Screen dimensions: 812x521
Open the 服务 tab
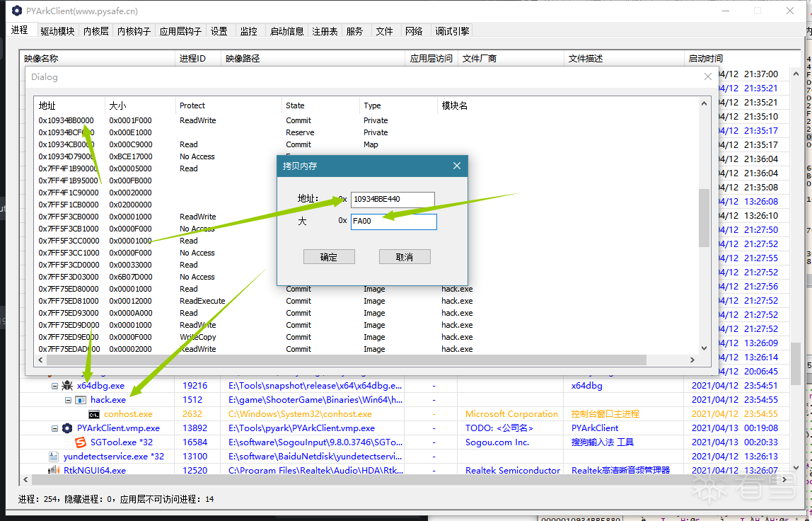pyautogui.click(x=355, y=31)
